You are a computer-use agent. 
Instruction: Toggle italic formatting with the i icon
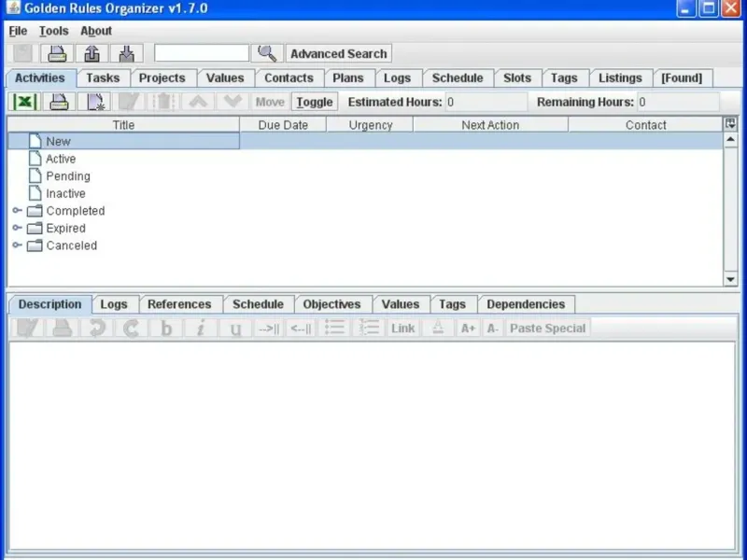(x=201, y=329)
